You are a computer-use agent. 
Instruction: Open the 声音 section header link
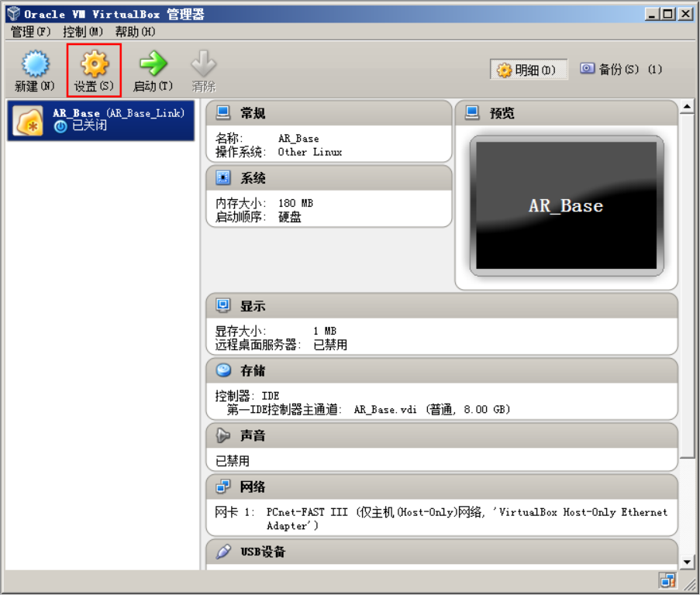pyautogui.click(x=253, y=435)
